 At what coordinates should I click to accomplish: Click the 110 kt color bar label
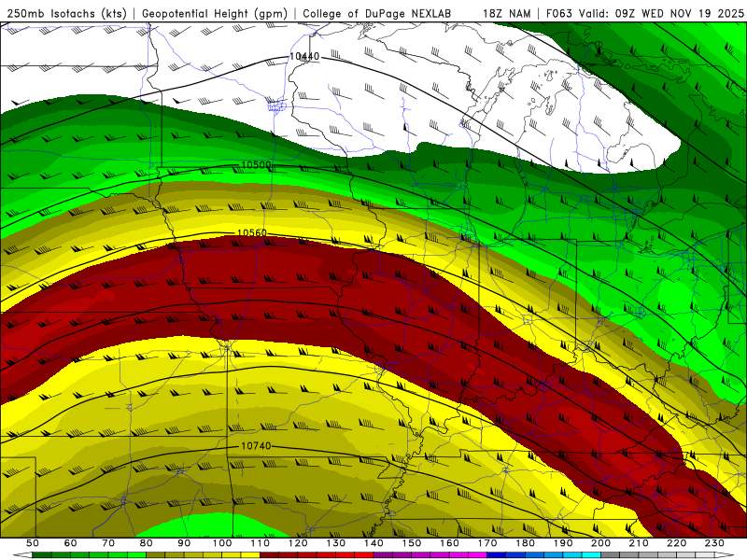[260, 543]
